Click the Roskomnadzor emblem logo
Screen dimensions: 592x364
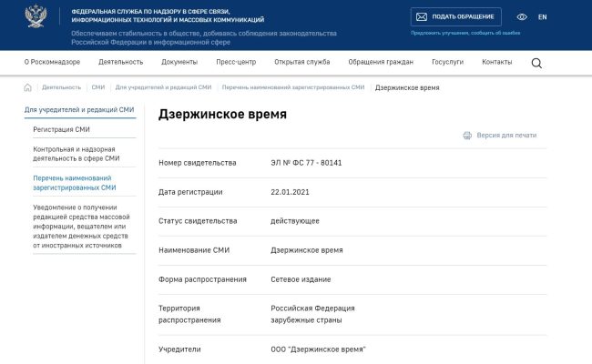coord(38,17)
